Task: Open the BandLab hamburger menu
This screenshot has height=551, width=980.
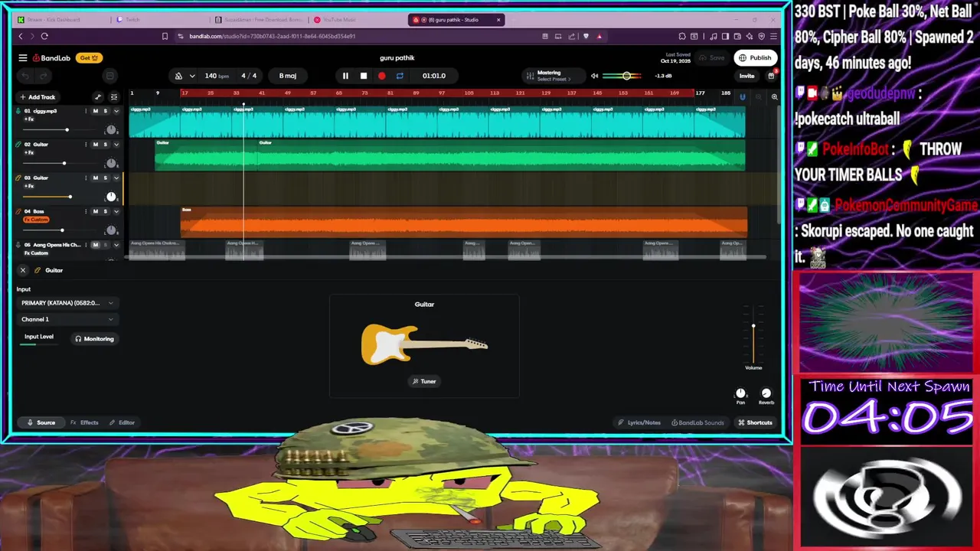Action: click(23, 57)
